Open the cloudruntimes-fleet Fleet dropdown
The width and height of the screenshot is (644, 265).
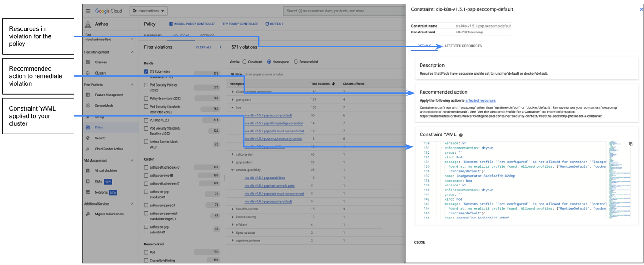(109, 39)
